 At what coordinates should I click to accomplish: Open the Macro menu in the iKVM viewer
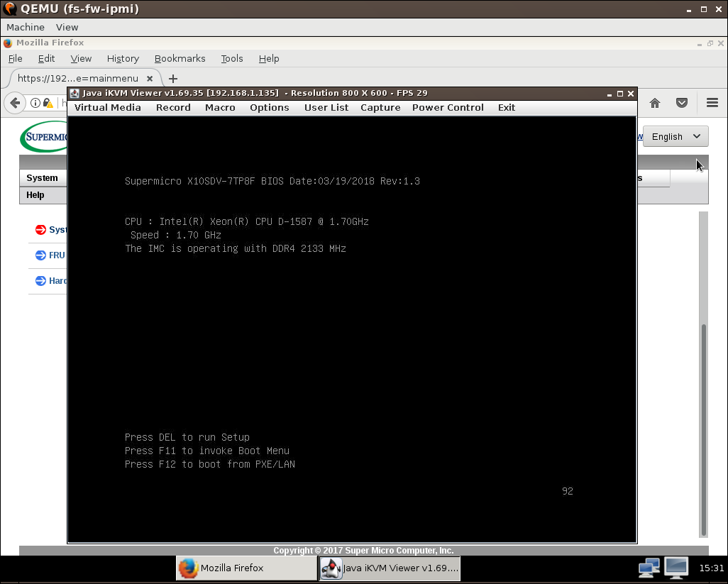pos(220,108)
